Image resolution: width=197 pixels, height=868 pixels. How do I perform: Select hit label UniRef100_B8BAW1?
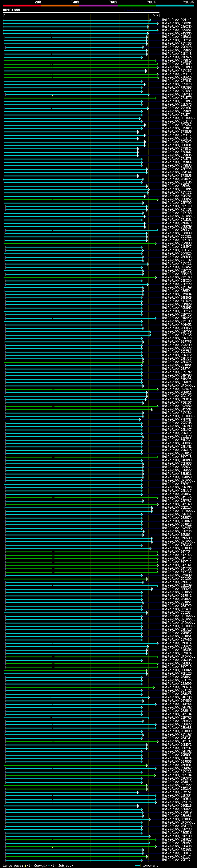click(177, 145)
